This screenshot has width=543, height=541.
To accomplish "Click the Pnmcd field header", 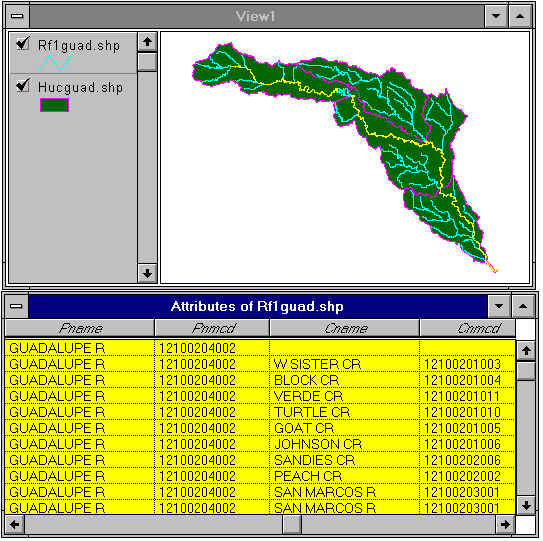I will (212, 328).
